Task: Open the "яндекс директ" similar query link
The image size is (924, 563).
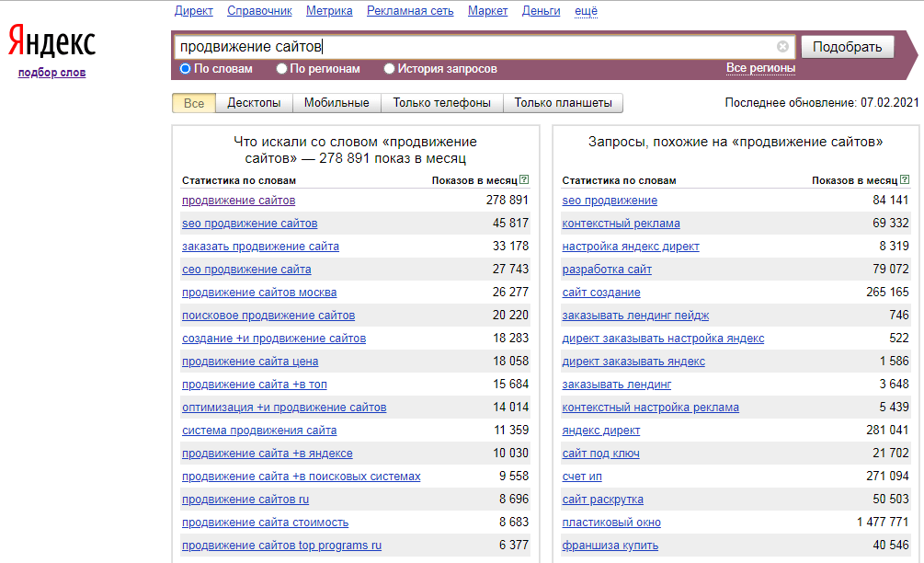Action: tap(600, 431)
